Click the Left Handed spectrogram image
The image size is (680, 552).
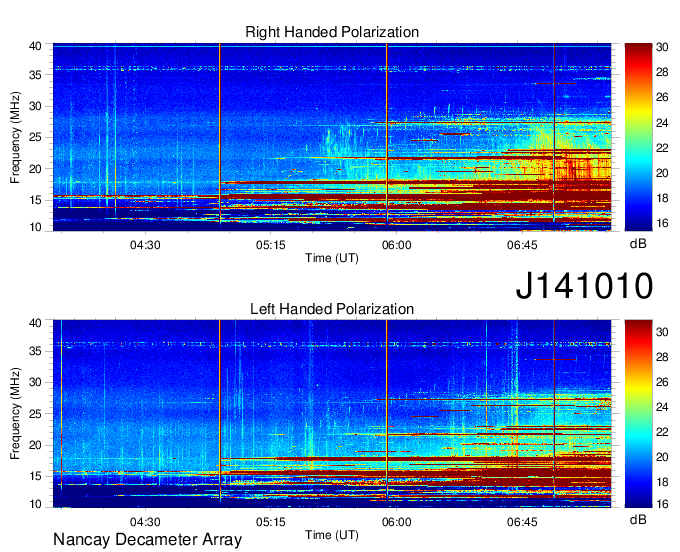coord(332,414)
